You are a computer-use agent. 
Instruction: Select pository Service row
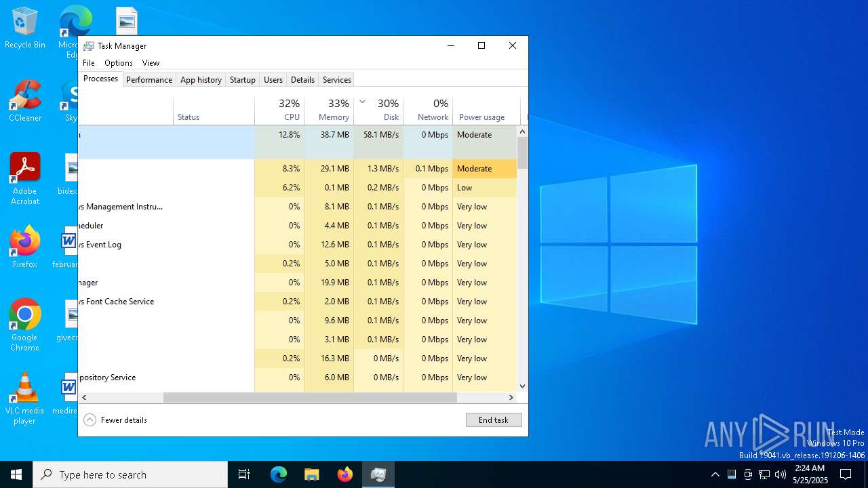298,378
